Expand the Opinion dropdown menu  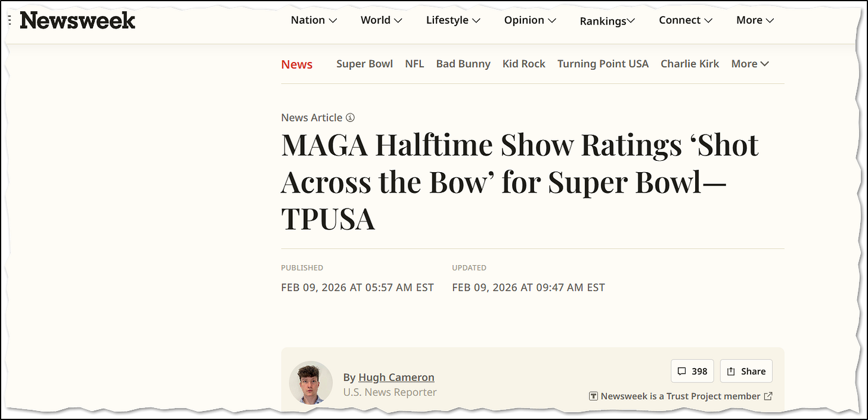point(531,20)
